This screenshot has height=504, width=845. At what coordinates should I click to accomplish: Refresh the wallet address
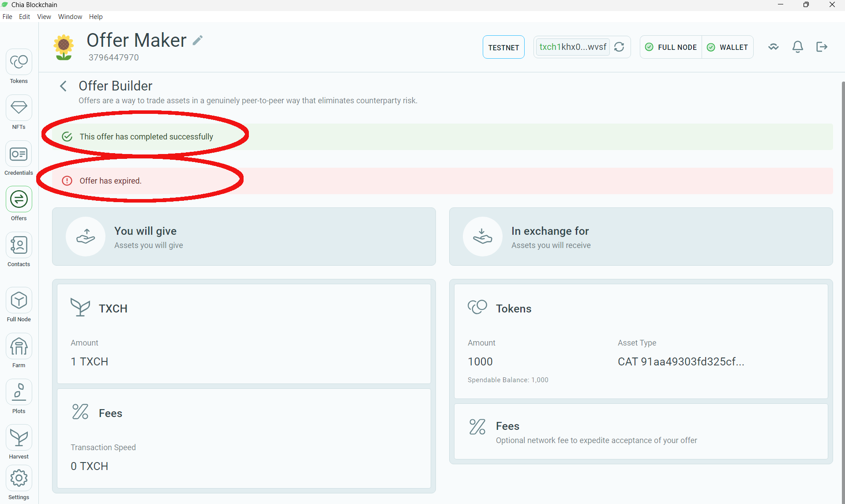tap(619, 47)
